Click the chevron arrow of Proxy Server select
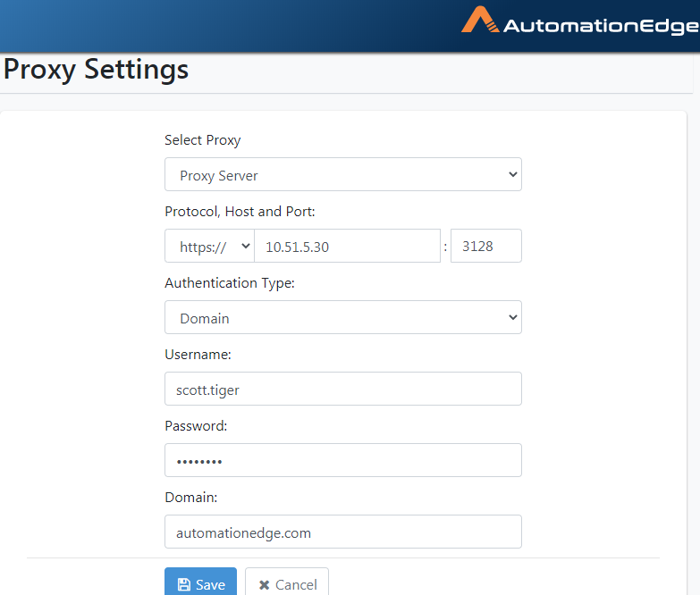Screen dimensions: 700x595 (513, 174)
